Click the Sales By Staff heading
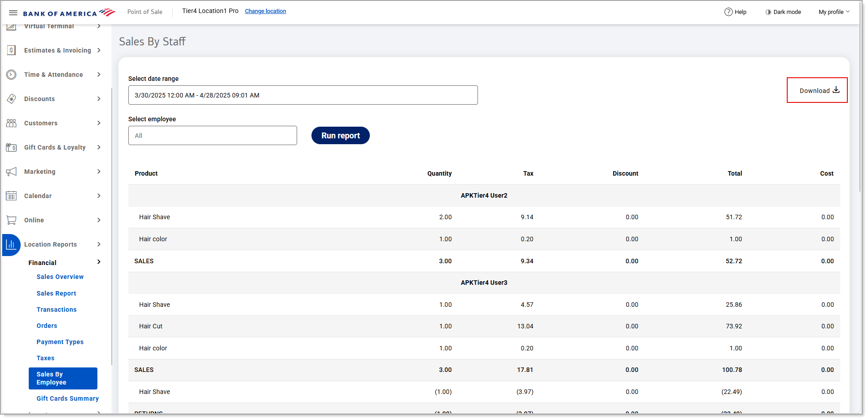Screen dimensions: 868x420 coord(152,41)
